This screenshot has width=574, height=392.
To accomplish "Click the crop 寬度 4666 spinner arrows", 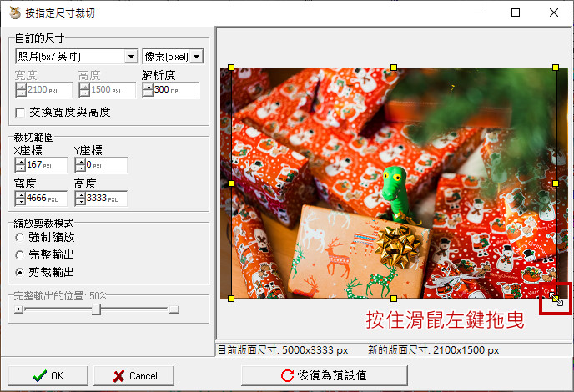I will pos(20,199).
